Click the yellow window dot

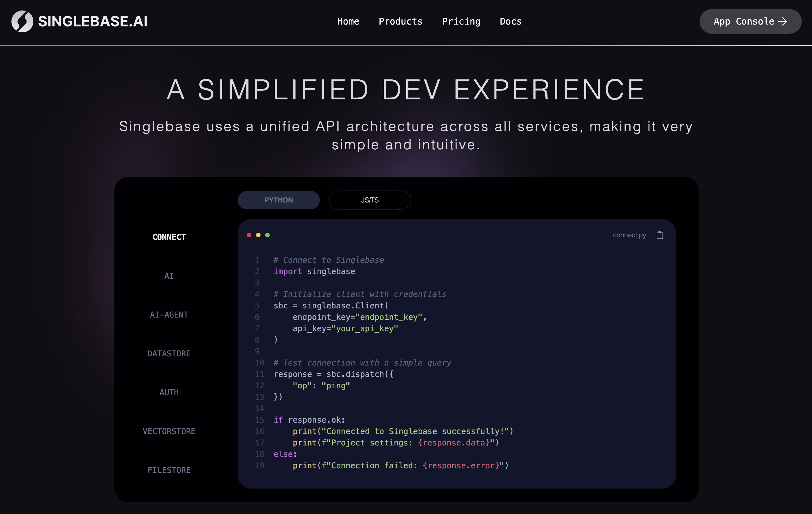tap(258, 235)
